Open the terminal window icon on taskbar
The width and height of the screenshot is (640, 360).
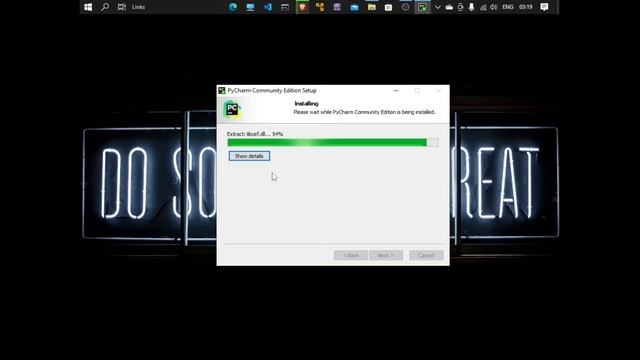pyautogui.click(x=285, y=7)
